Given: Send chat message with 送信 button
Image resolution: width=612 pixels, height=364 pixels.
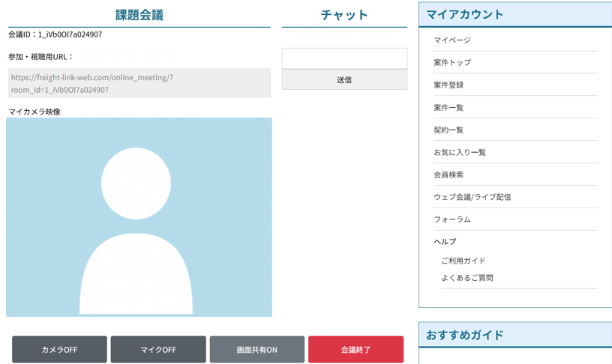Looking at the screenshot, I should [x=344, y=79].
